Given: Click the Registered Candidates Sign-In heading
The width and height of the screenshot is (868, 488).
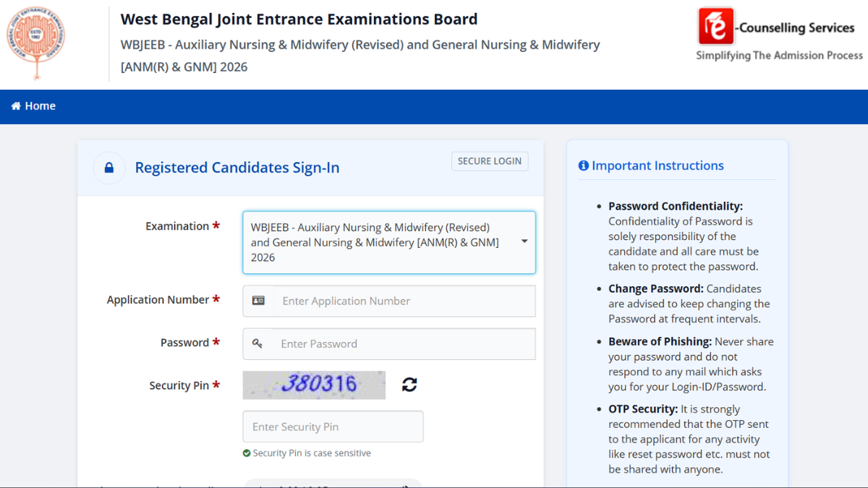Looking at the screenshot, I should [x=237, y=168].
